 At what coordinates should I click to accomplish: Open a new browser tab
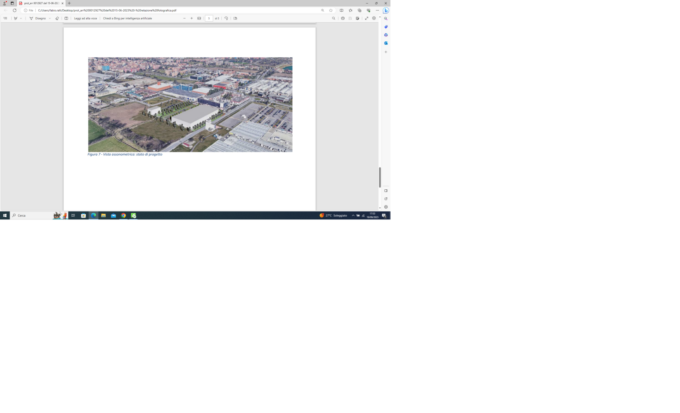pyautogui.click(x=69, y=3)
